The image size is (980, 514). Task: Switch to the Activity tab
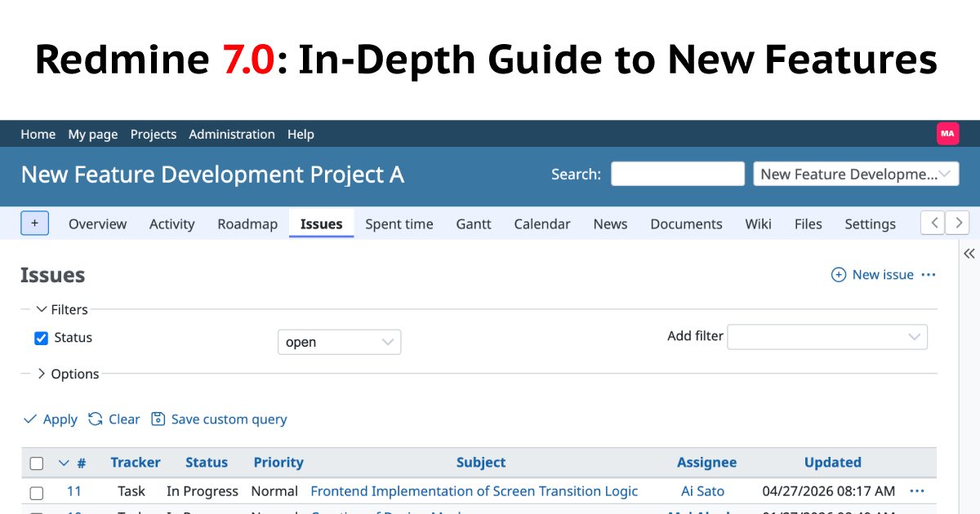[x=171, y=224]
